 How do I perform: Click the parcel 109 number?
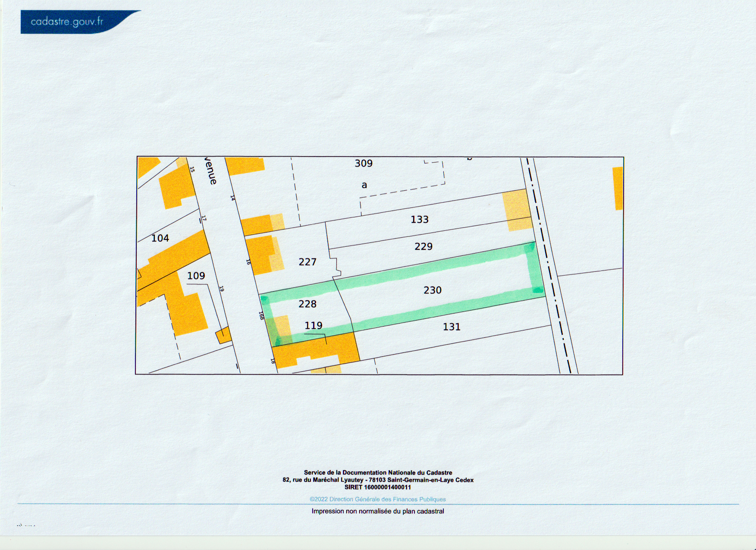(196, 276)
